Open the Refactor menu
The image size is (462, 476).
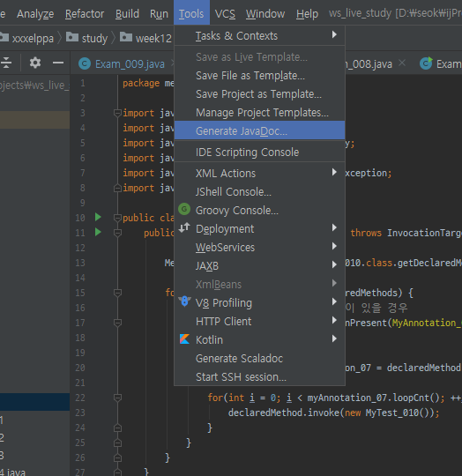click(85, 13)
